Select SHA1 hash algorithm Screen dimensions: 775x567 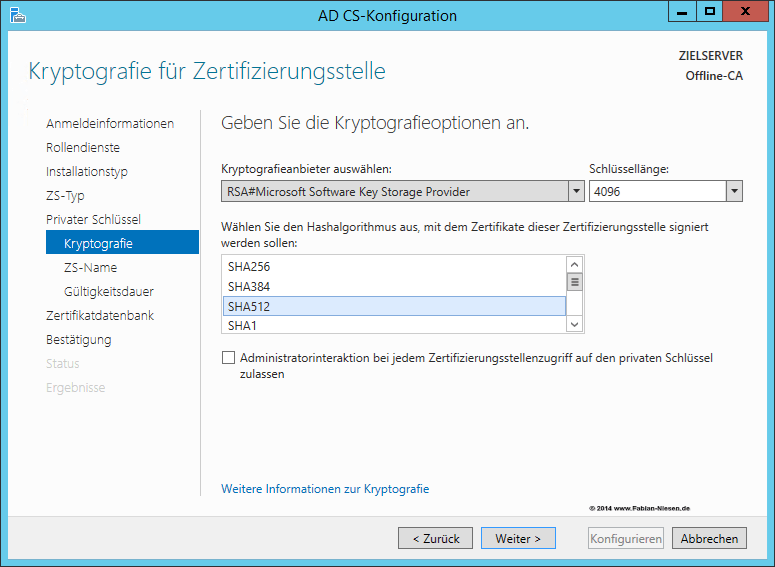click(x=394, y=325)
